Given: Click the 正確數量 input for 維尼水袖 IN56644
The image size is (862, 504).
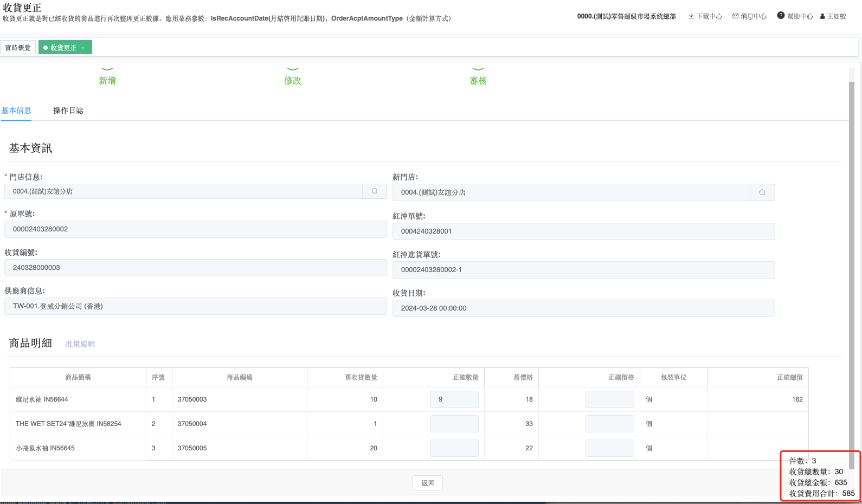Looking at the screenshot, I should (x=454, y=399).
